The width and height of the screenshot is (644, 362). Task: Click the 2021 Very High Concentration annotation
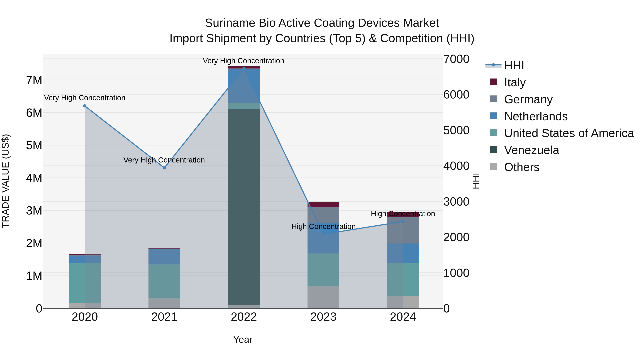point(164,160)
